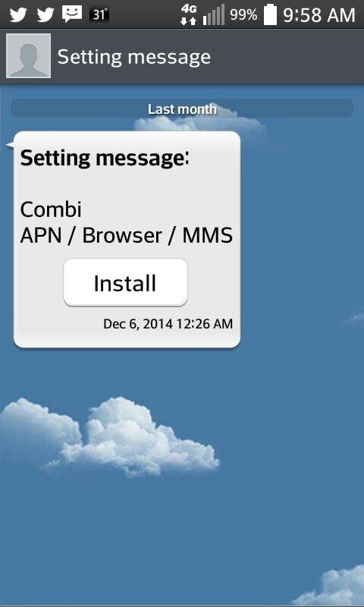This screenshot has height=607, width=364.
Task: Tap the 99% battery percentage text
Action: (243, 14)
